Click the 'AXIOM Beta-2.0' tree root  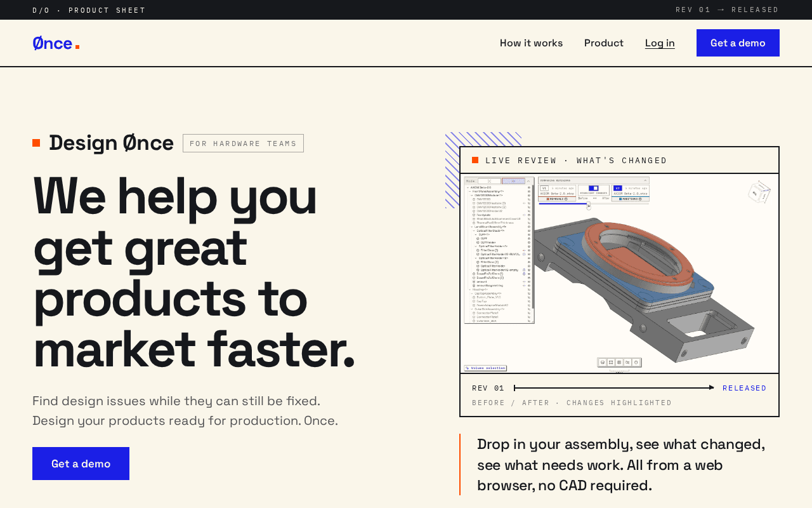481,187
